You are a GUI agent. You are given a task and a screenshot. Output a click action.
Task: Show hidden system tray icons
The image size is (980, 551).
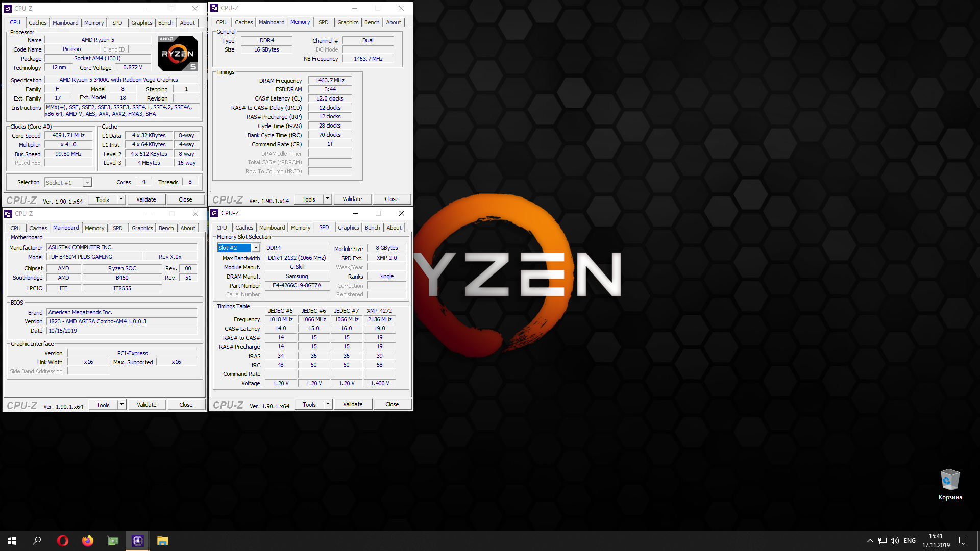click(x=870, y=541)
